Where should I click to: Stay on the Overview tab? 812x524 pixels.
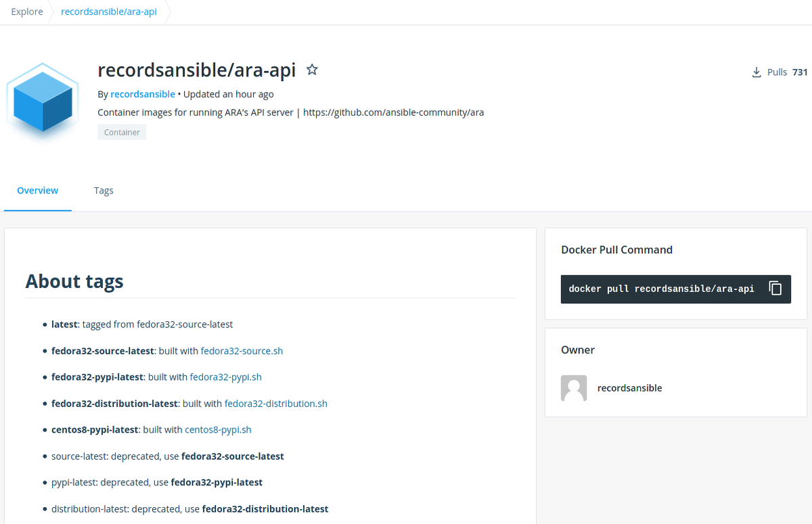coord(37,190)
